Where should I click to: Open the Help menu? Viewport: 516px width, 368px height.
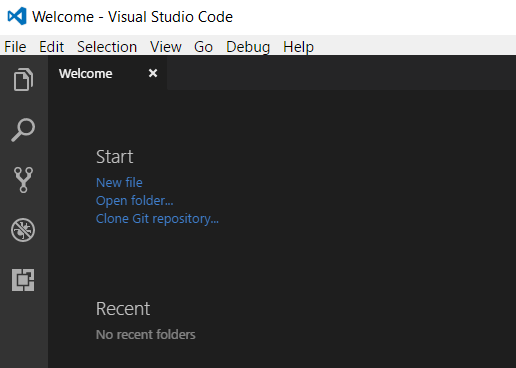coord(298,47)
